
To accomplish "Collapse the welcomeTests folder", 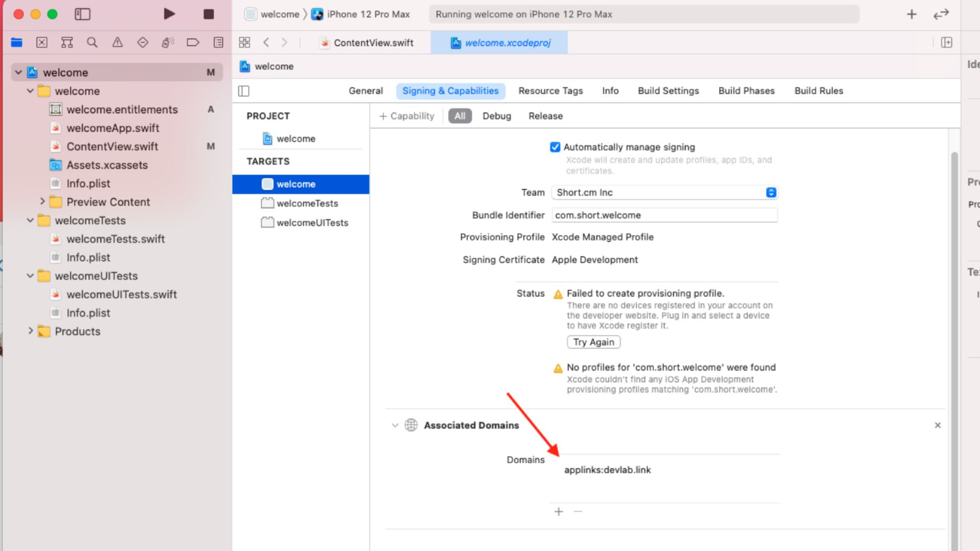I will (30, 220).
